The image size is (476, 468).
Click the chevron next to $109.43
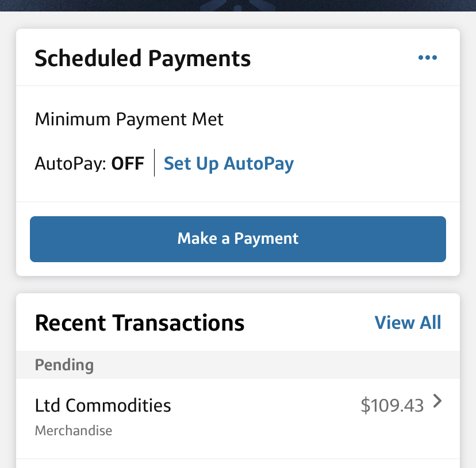point(437,401)
